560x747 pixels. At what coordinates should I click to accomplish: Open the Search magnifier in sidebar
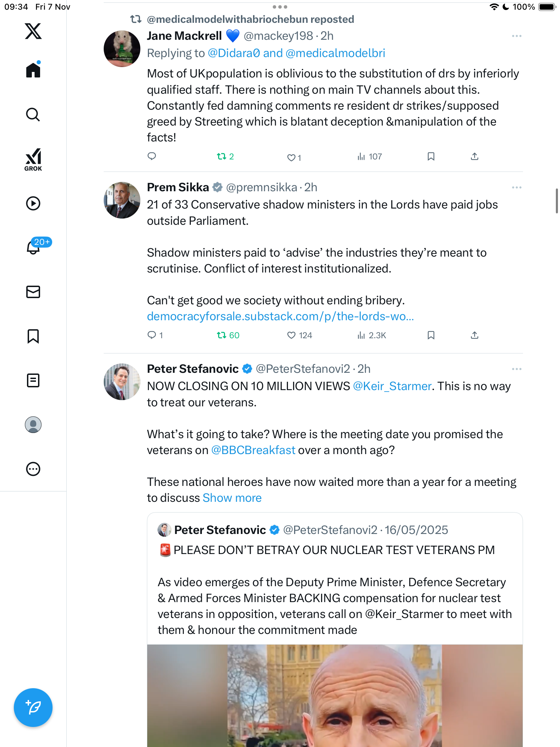click(x=33, y=115)
